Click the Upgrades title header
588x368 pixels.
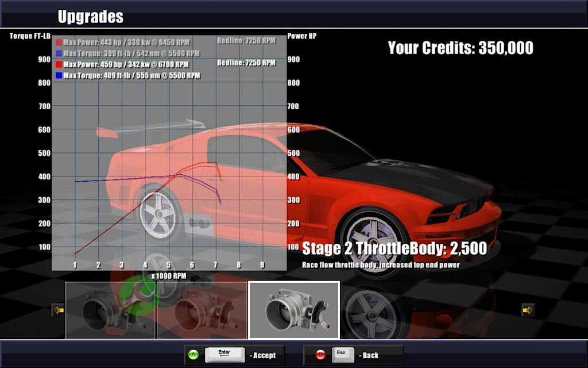point(90,16)
